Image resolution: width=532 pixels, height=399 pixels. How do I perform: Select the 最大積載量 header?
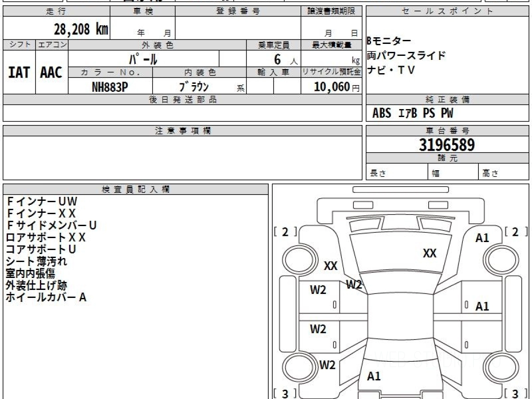click(x=331, y=45)
